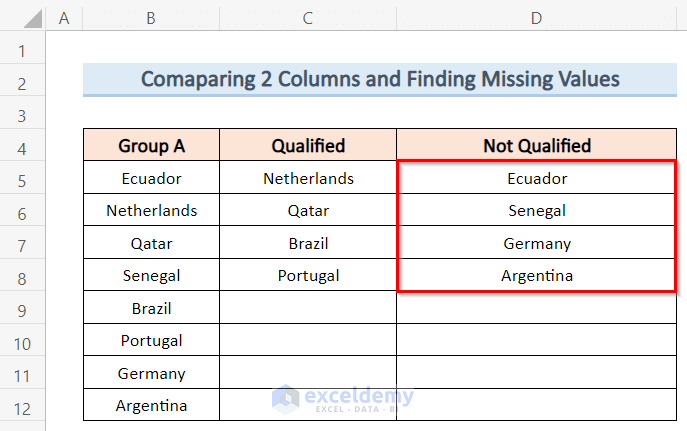The height and width of the screenshot is (431, 687).
Task: Click the Qatar cell in Qualified column
Action: (x=308, y=211)
